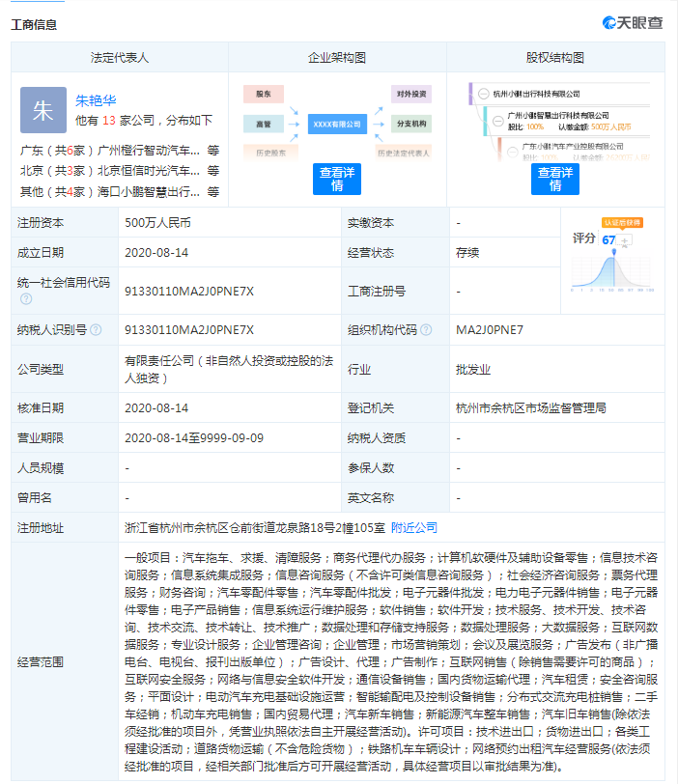Click the 工商信息 section title
Image resolution: width=678 pixels, height=784 pixels.
point(34,24)
